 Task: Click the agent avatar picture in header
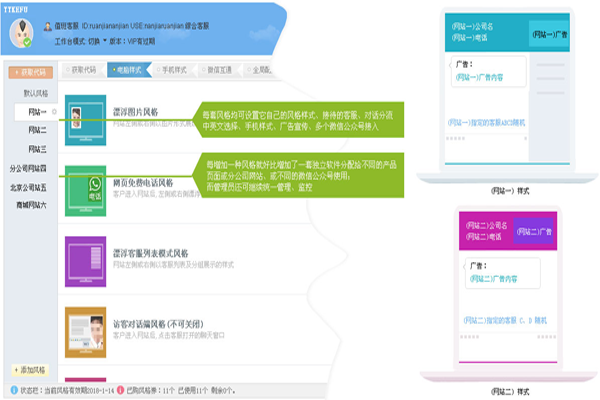21,34
